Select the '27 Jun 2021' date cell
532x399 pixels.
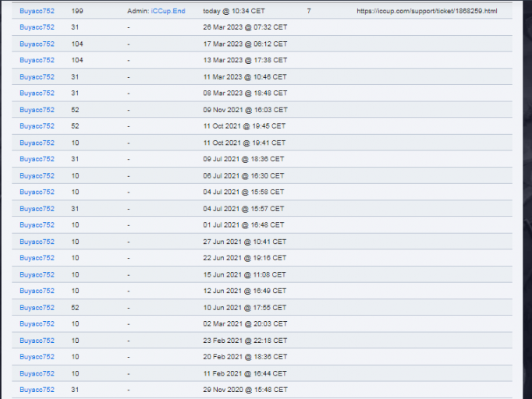click(245, 242)
